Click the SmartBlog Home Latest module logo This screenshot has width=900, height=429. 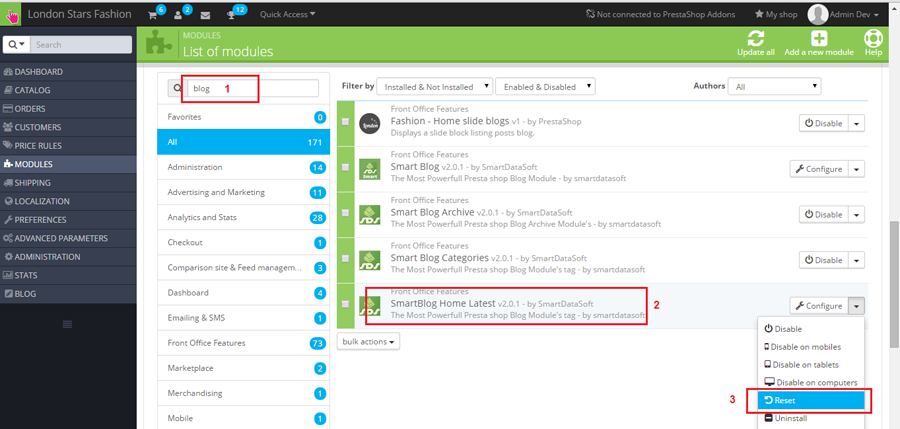point(369,306)
